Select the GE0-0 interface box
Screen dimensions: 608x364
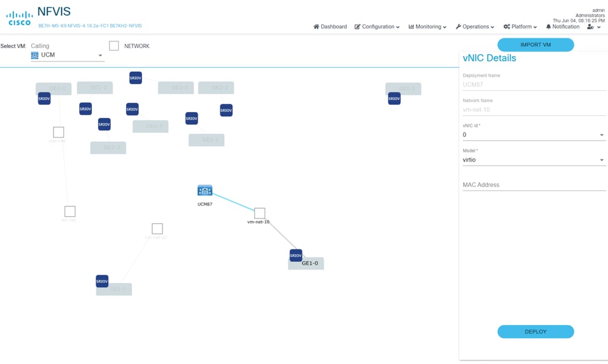(x=54, y=88)
